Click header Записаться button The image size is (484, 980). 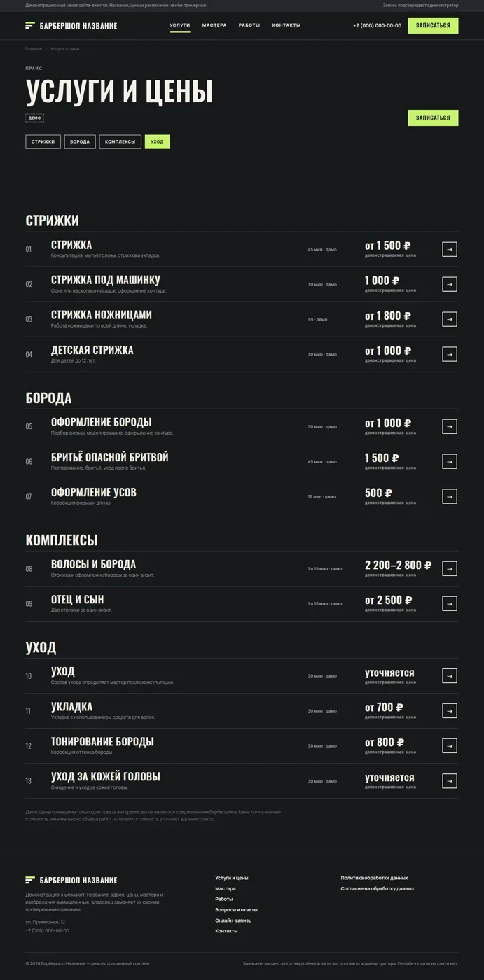(433, 25)
